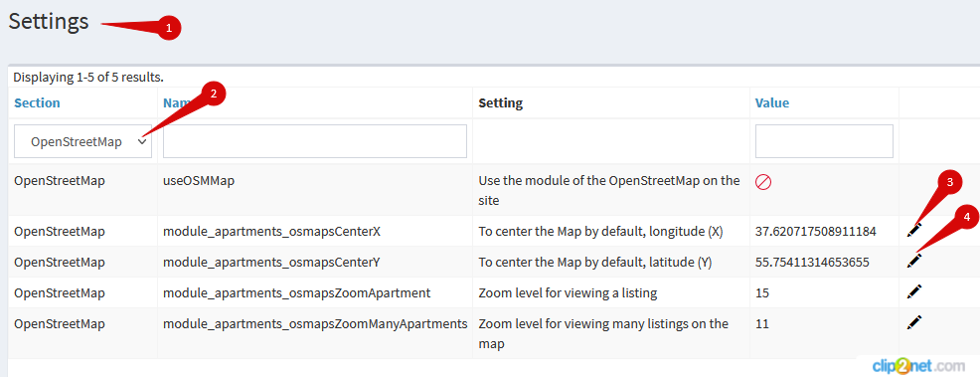This screenshot has width=980, height=377.
Task: Click 'Use the module of the OpenStreetMap' description
Action: 608,191
